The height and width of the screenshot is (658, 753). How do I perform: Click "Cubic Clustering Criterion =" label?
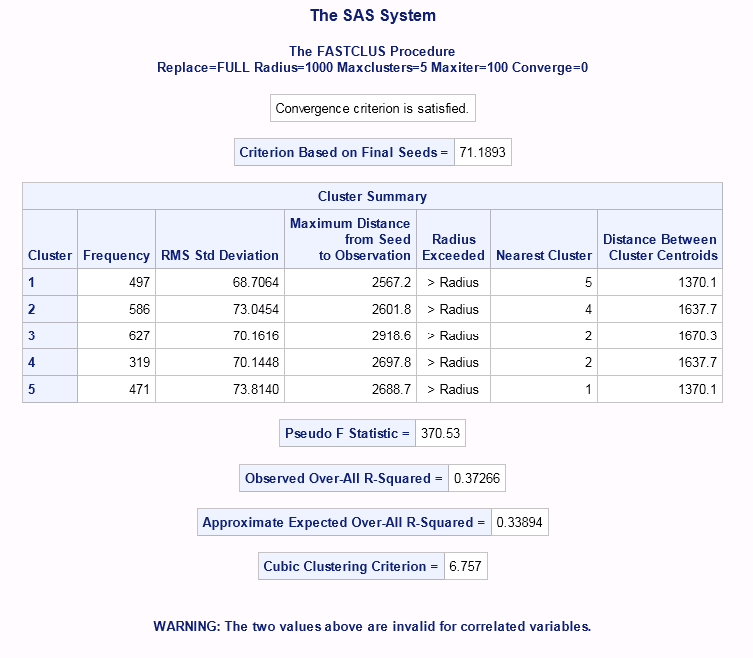(x=351, y=566)
